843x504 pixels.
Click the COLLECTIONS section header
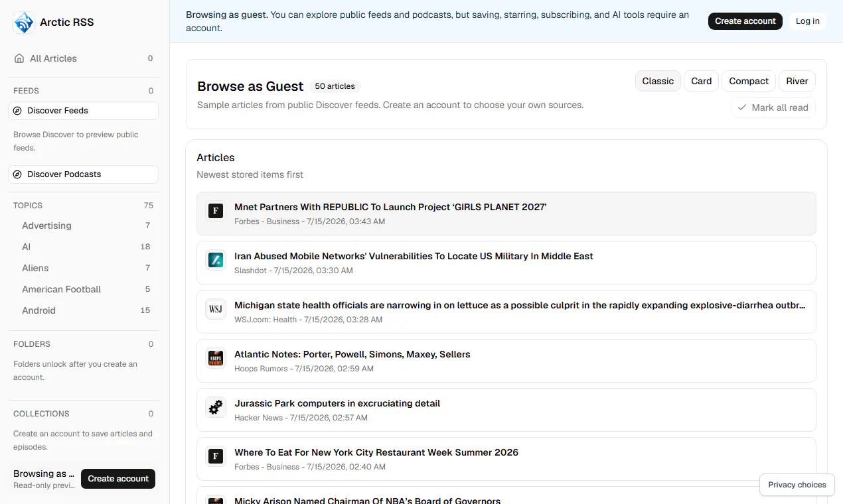[x=41, y=414]
